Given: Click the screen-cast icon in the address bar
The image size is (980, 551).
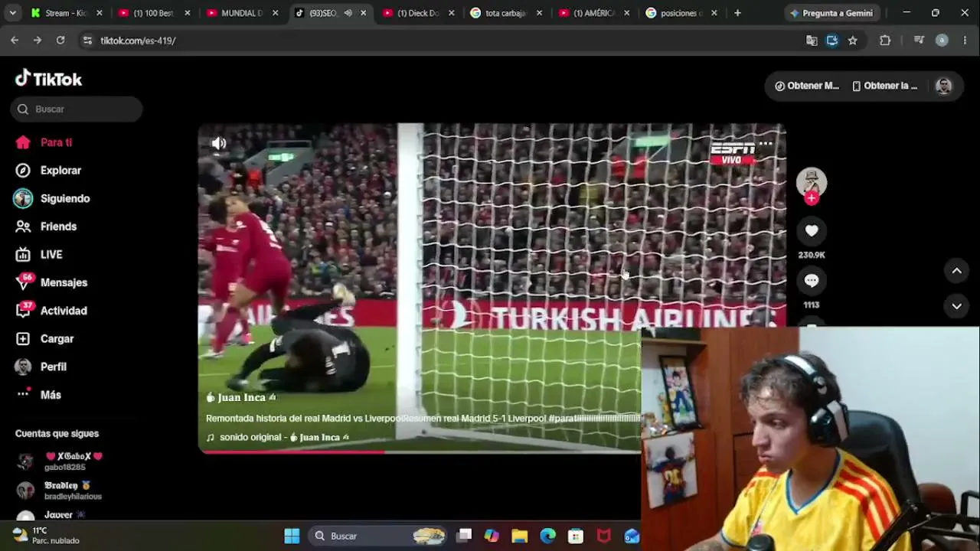Looking at the screenshot, I should (x=832, y=41).
